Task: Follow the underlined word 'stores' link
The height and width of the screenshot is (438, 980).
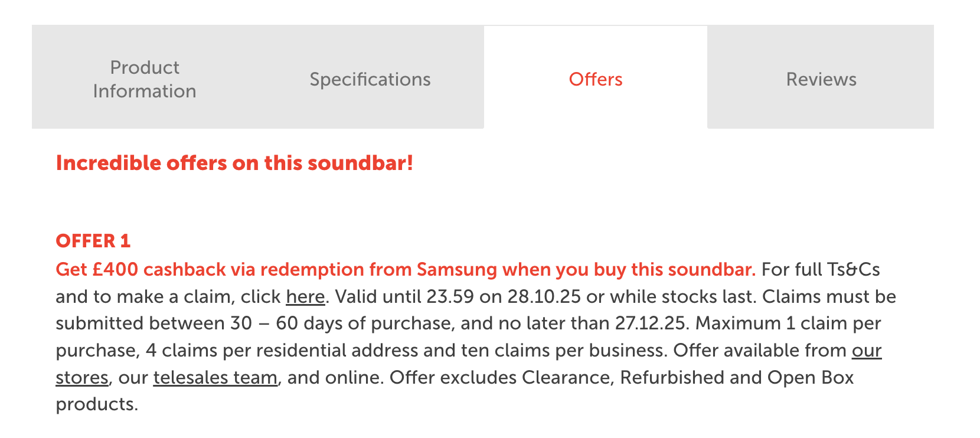Action: click(x=82, y=377)
